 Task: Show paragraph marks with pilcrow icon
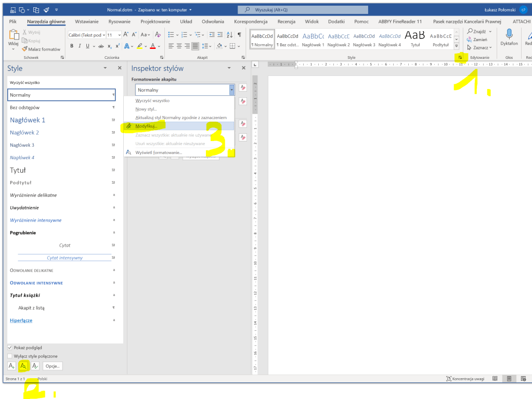[239, 35]
